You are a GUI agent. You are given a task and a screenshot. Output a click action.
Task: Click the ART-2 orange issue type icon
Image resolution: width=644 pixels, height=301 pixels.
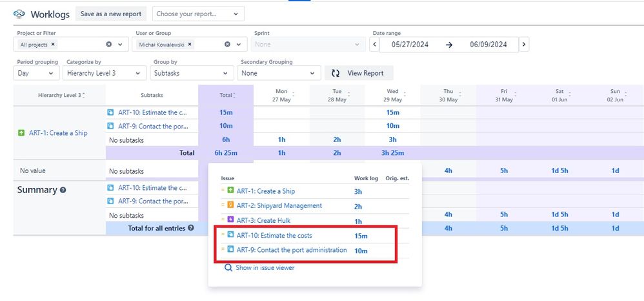(230, 205)
